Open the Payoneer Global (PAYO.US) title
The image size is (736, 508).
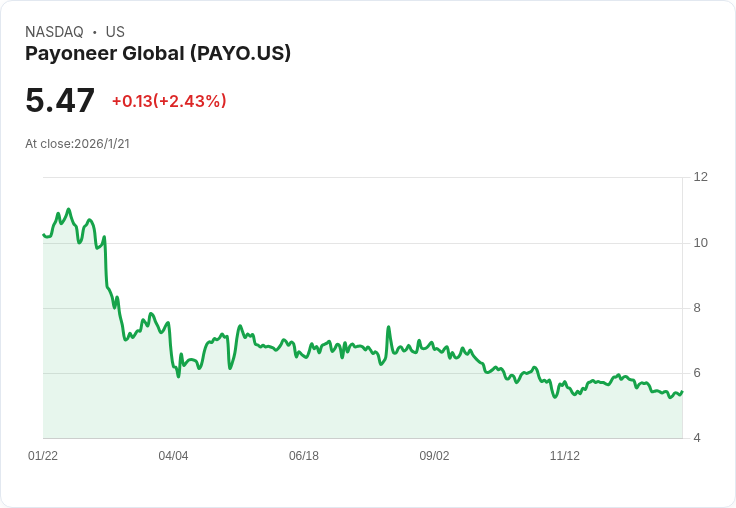(x=158, y=53)
